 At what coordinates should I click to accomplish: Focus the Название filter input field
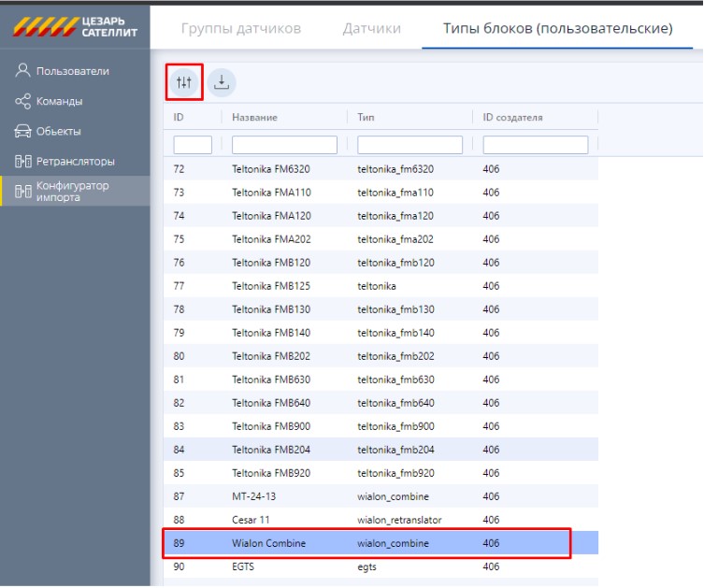click(284, 145)
